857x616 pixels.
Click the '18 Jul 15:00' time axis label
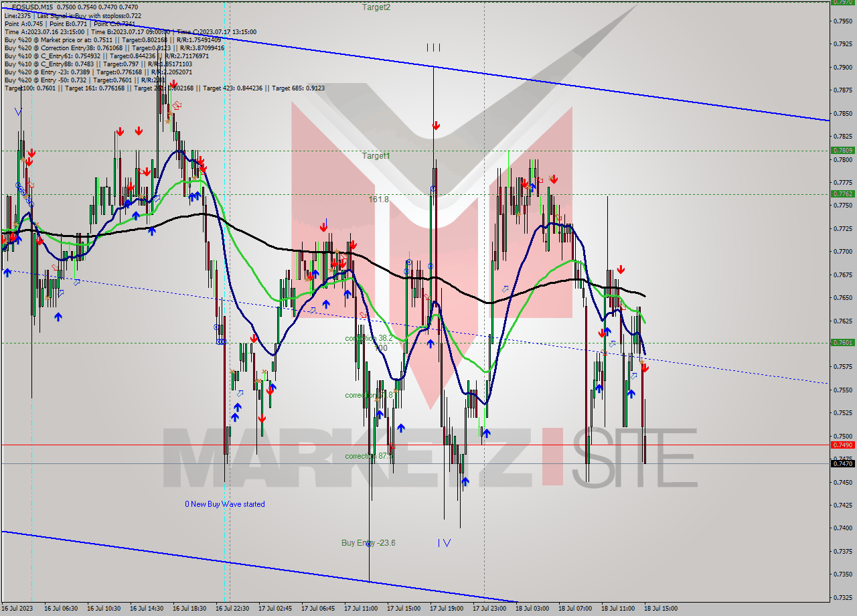661,609
